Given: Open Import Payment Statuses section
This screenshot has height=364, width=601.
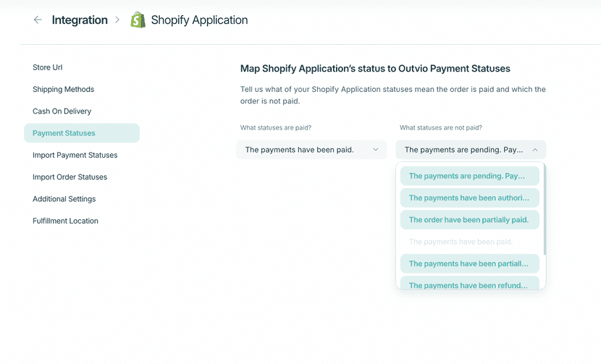Looking at the screenshot, I should point(75,155).
